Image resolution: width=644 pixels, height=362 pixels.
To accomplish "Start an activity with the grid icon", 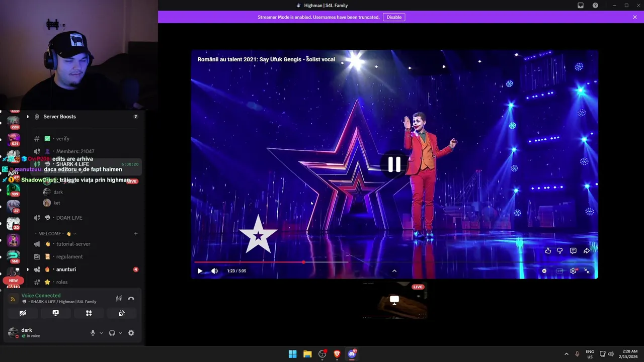I will click(89, 313).
